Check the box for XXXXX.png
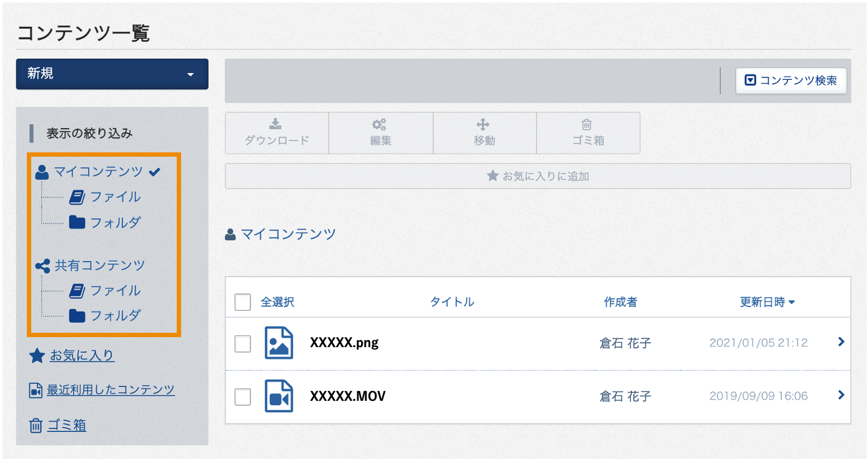The height and width of the screenshot is (462, 868). pyautogui.click(x=242, y=343)
